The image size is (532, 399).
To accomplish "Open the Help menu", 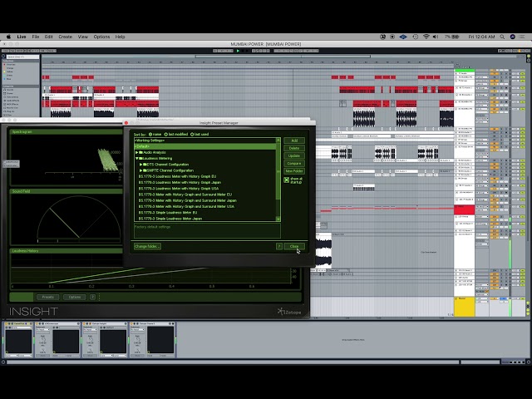I will 120,37.
